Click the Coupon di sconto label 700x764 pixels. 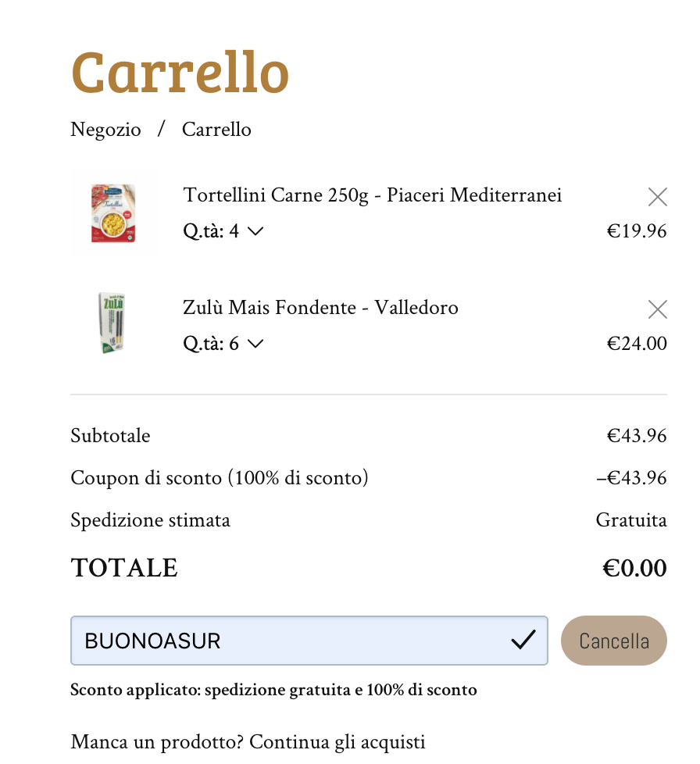click(219, 478)
